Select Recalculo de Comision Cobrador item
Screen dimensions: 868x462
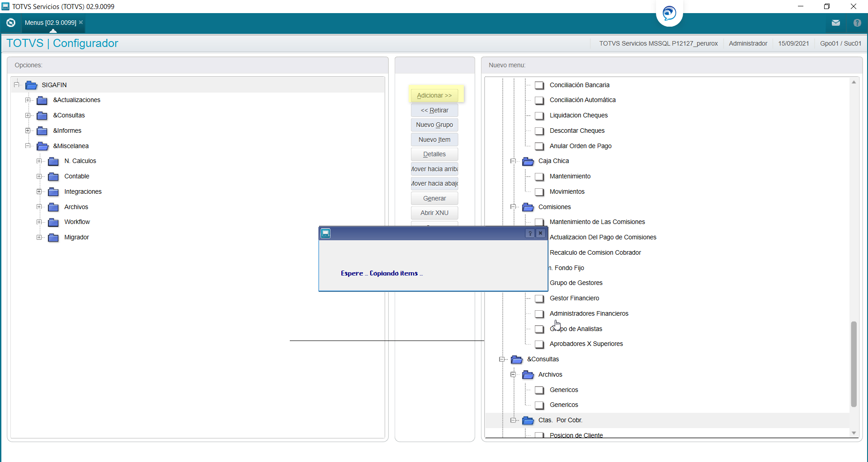pos(595,253)
